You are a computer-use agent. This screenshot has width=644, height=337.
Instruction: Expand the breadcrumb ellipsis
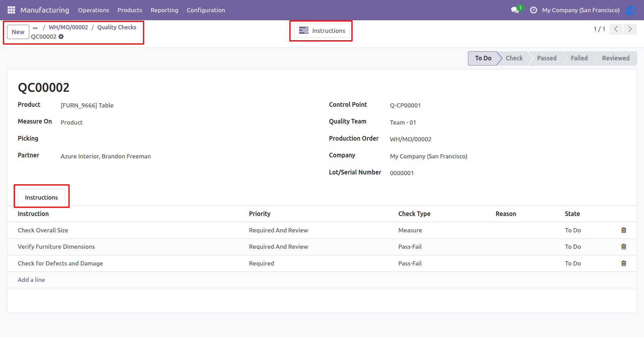[x=35, y=28]
